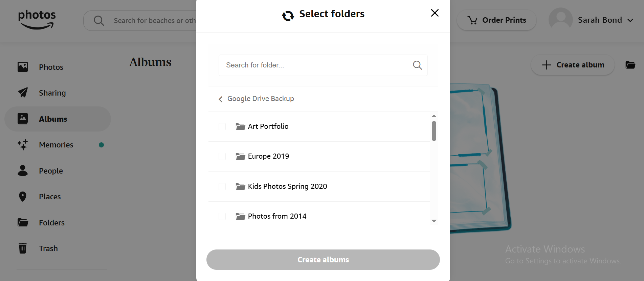
Task: Open Sarah Bond account dropdown arrow
Action: point(630,20)
